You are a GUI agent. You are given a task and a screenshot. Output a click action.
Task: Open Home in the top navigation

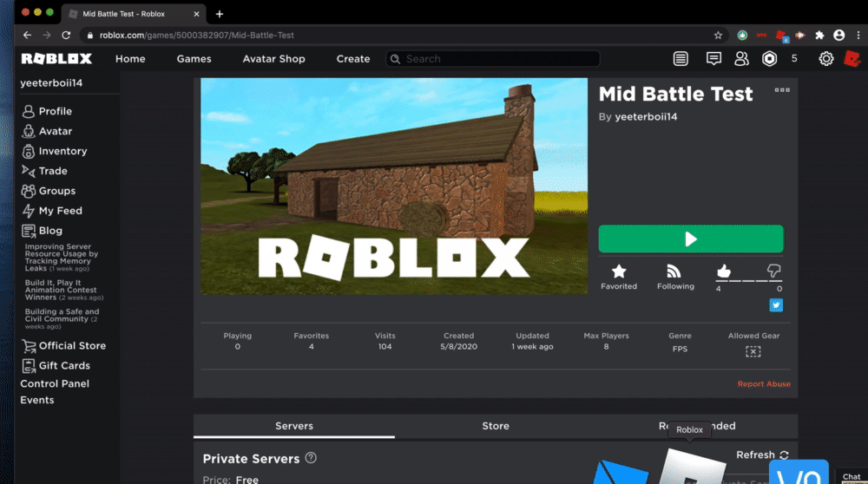pos(130,59)
